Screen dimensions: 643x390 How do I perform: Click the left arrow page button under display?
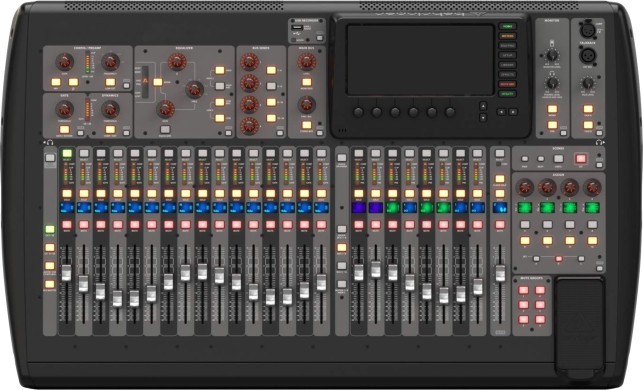coord(501,112)
